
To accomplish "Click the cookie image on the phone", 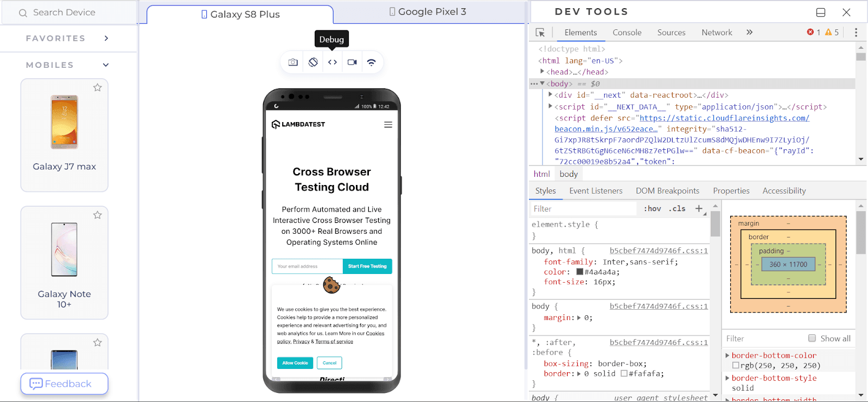I will pos(331,285).
